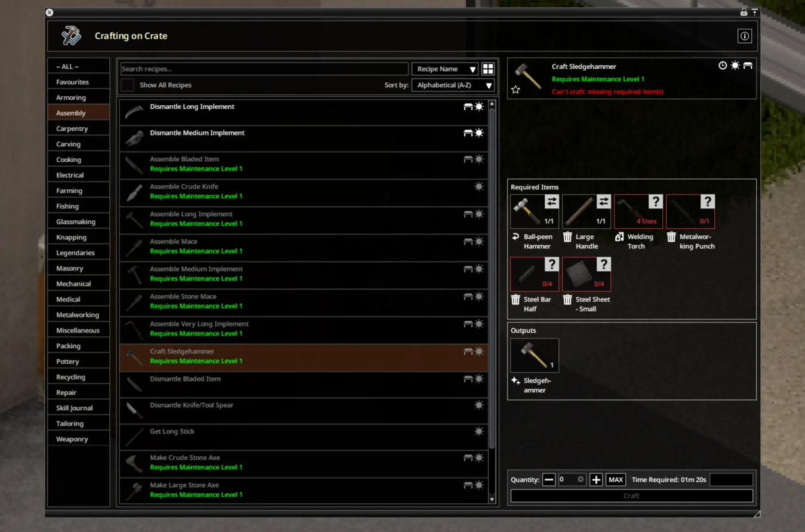This screenshot has width=805, height=532.
Task: Click the swap icon on Ball-peen Hammer slot
Action: point(551,202)
